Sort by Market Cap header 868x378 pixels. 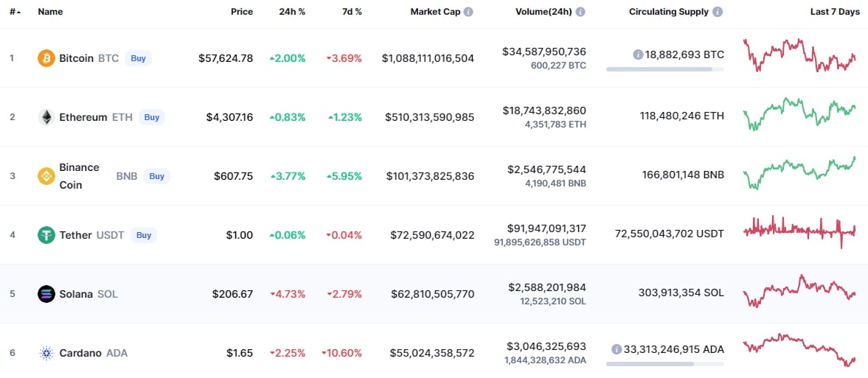pos(436,12)
